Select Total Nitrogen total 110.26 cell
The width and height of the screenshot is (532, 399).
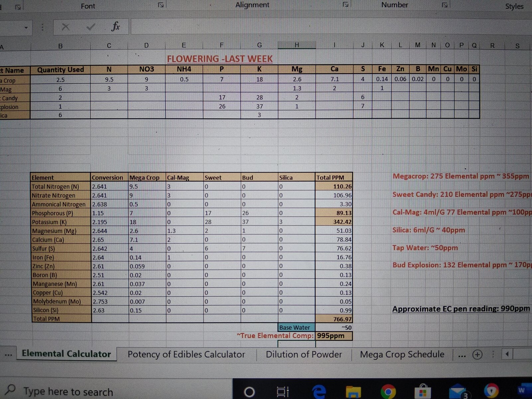tap(333, 187)
